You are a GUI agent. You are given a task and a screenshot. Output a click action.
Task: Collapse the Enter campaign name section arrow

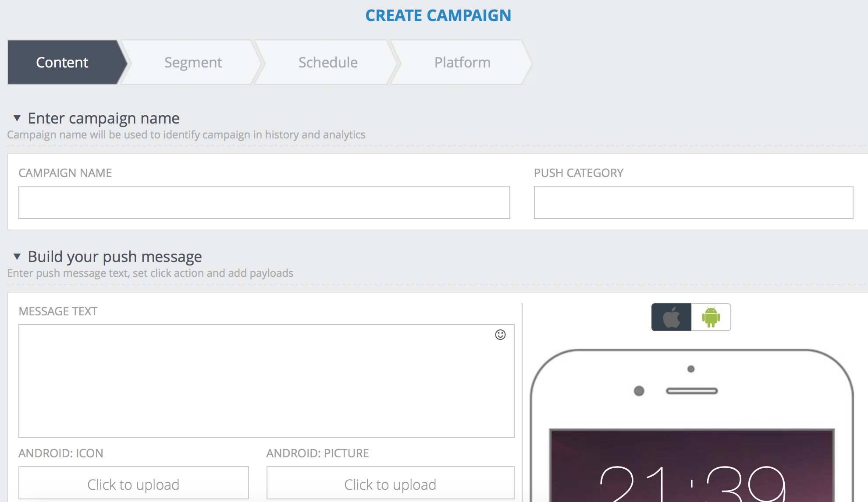17,118
